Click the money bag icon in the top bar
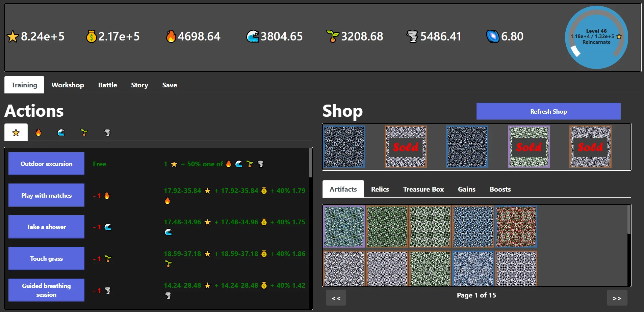 pyautogui.click(x=91, y=36)
